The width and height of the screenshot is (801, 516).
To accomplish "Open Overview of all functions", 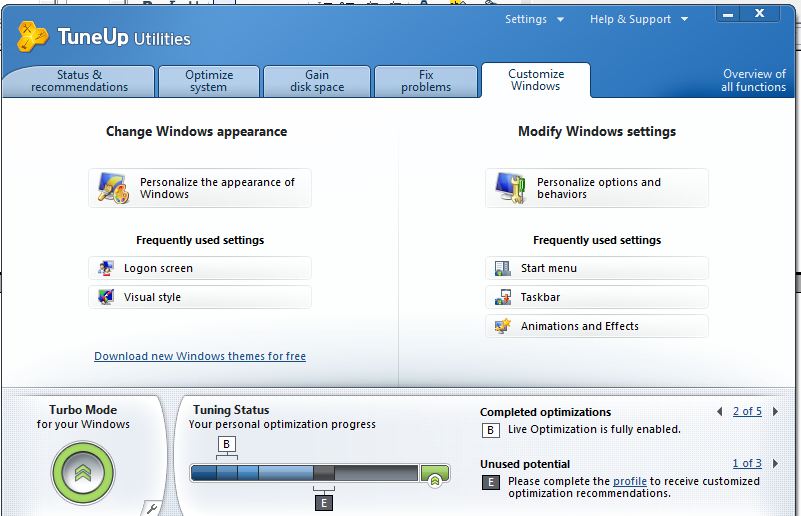I will [x=753, y=81].
